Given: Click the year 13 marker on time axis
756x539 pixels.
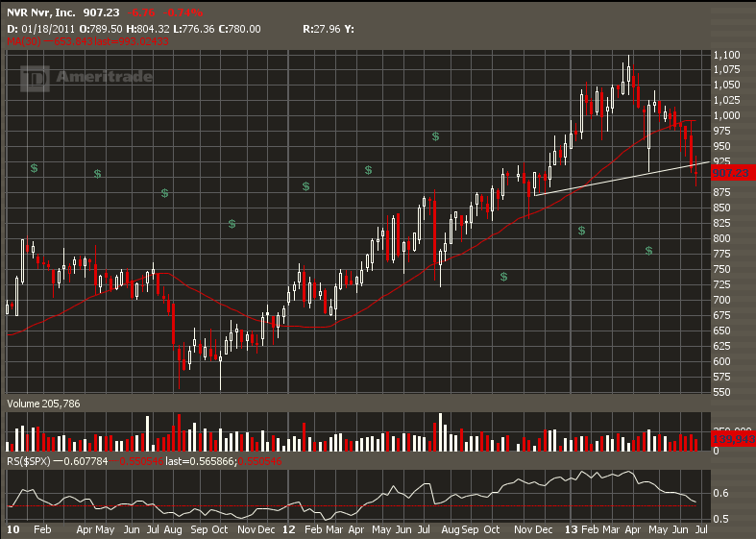Looking at the screenshot, I should click(x=571, y=529).
